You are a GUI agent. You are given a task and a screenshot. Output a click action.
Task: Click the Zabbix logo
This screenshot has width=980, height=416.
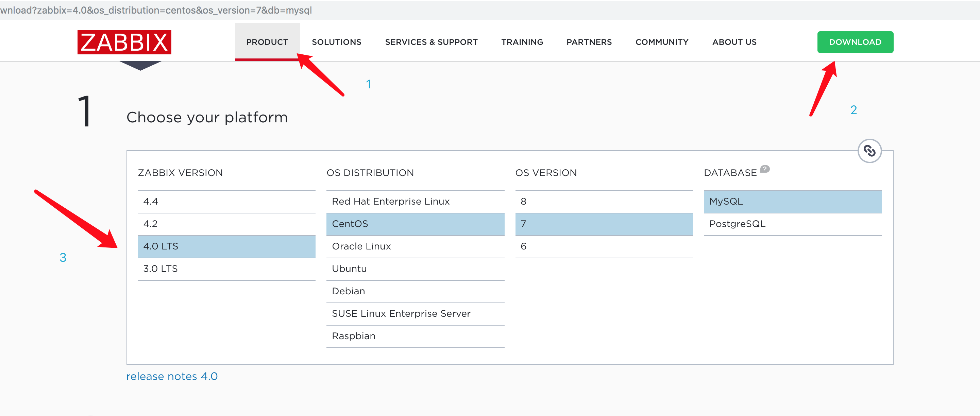click(x=124, y=42)
